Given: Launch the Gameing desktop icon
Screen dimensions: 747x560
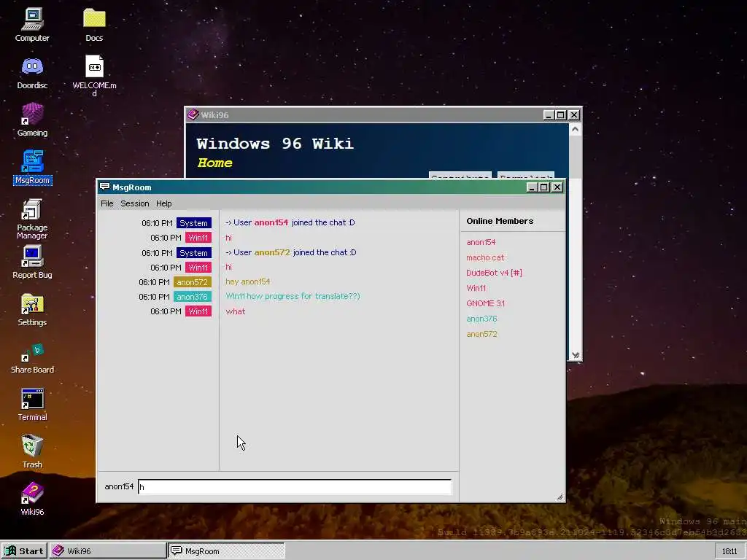Looking at the screenshot, I should tap(32, 120).
